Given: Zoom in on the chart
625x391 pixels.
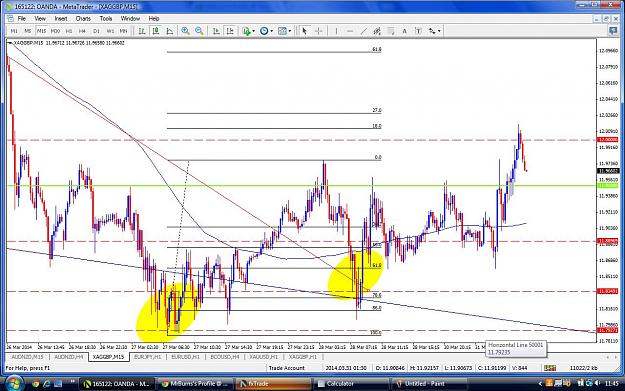Looking at the screenshot, I should [x=185, y=31].
